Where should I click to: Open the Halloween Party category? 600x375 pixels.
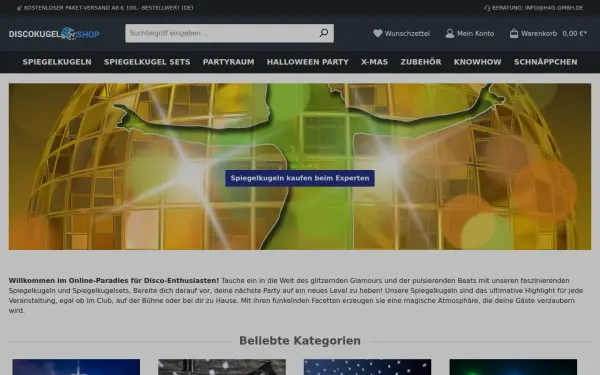(308, 62)
